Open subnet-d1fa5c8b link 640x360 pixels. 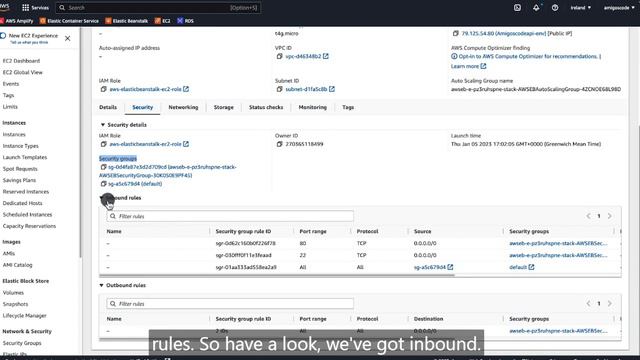306,89
